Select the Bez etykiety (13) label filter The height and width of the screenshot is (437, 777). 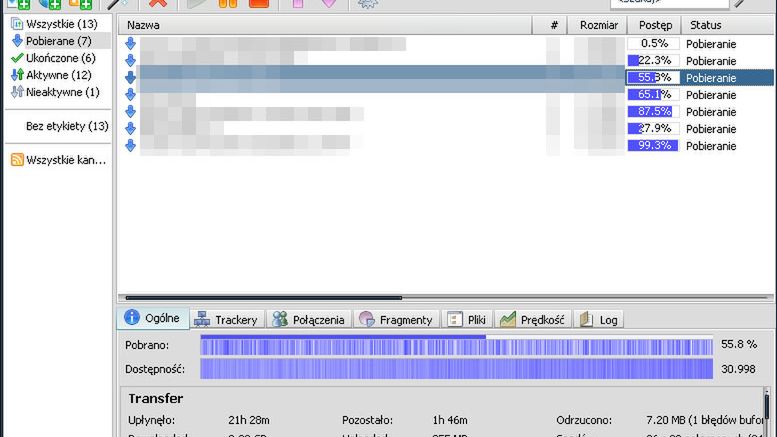point(67,126)
